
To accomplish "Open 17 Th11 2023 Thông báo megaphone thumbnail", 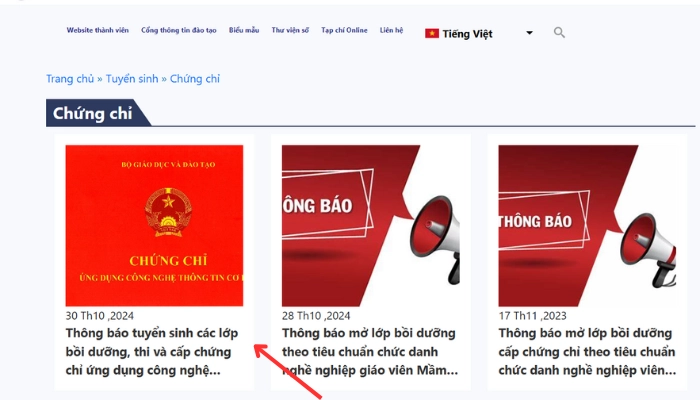I will (x=587, y=225).
